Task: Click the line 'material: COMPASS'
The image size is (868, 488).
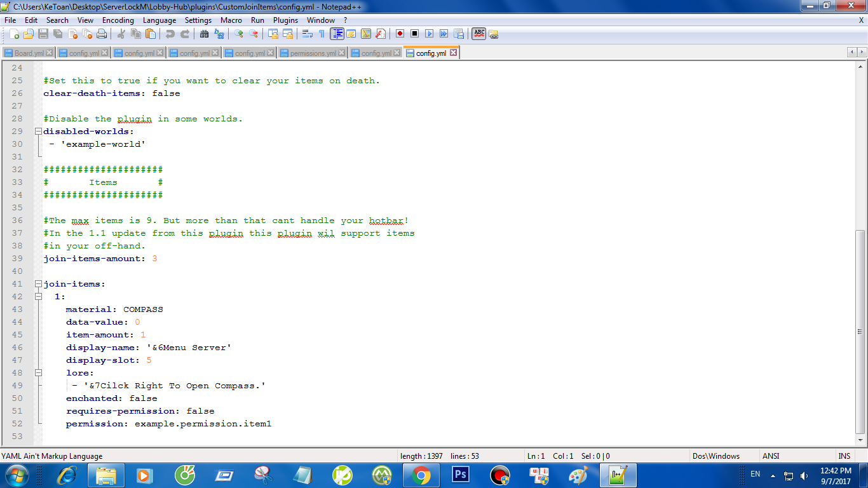Action: [x=114, y=309]
